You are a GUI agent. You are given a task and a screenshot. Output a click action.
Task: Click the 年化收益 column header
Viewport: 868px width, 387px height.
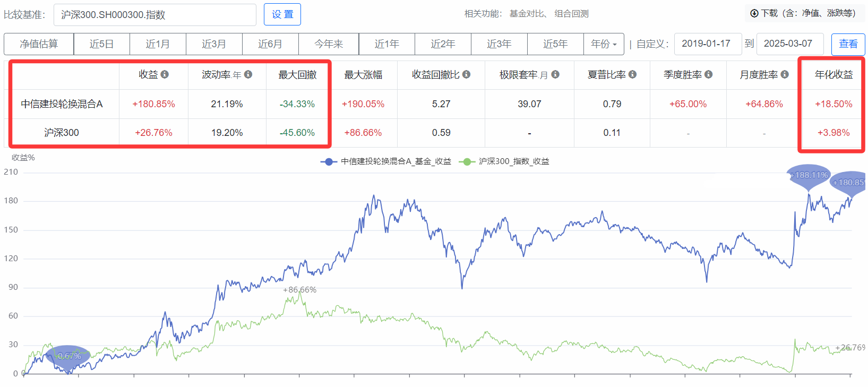833,75
